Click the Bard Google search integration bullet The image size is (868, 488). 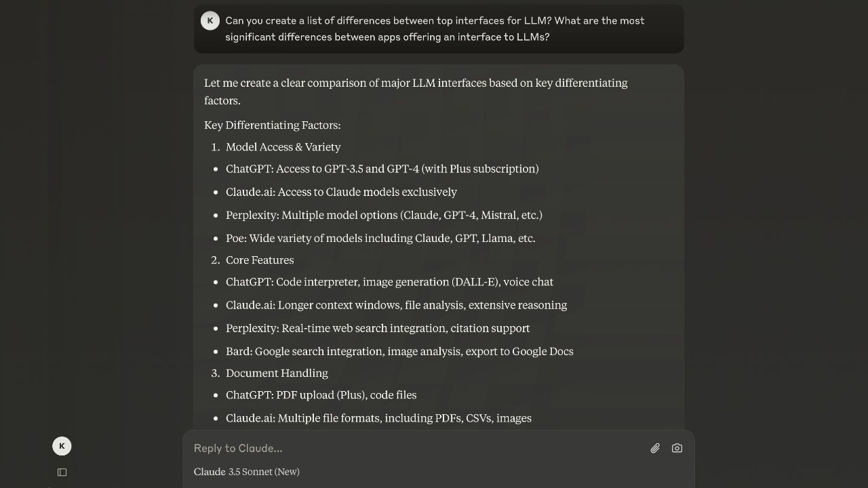tap(399, 352)
